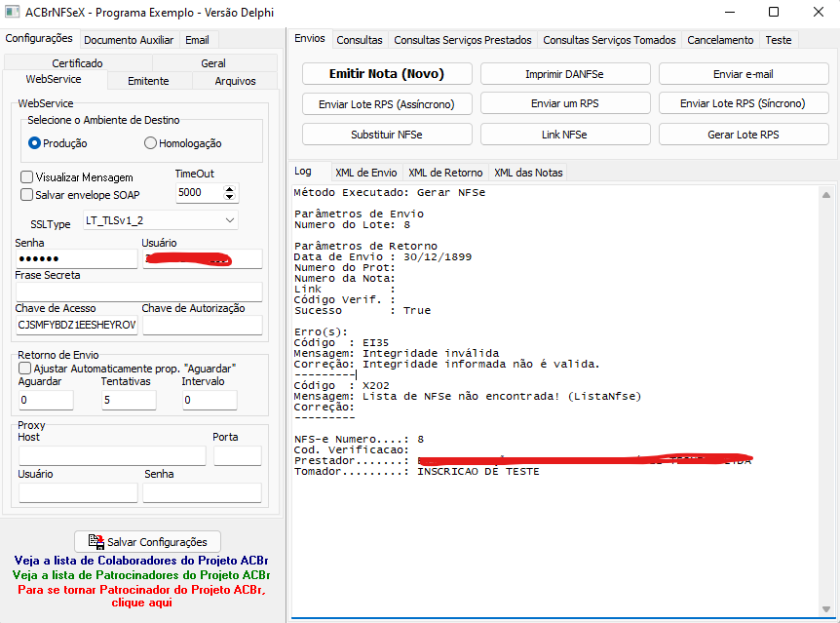
Task: Show the XML de Retorno tab
Action: click(x=445, y=173)
